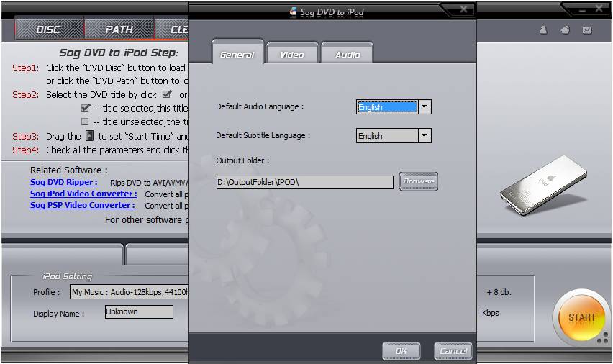Click the 'Related Software :' text
The width and height of the screenshot is (613, 364).
[69, 170]
